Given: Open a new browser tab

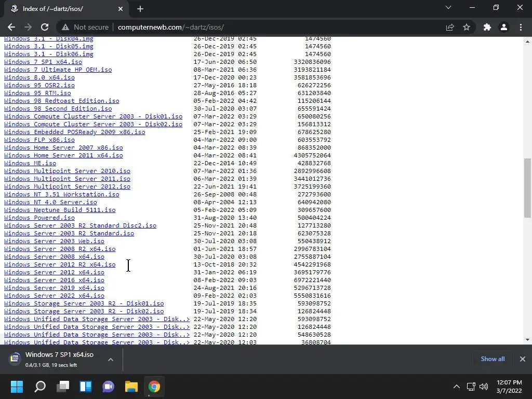Looking at the screenshot, I should coord(140,9).
